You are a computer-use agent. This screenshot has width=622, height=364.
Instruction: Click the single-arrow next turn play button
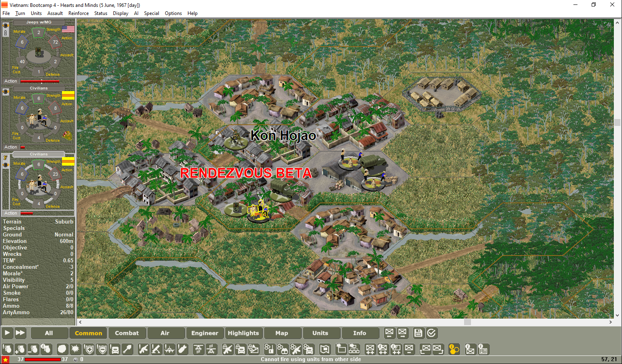pyautogui.click(x=7, y=333)
